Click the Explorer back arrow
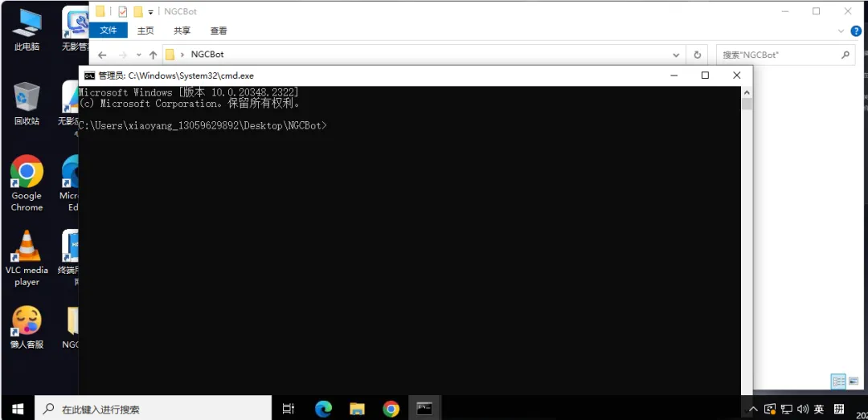The height and width of the screenshot is (420, 868). (102, 55)
